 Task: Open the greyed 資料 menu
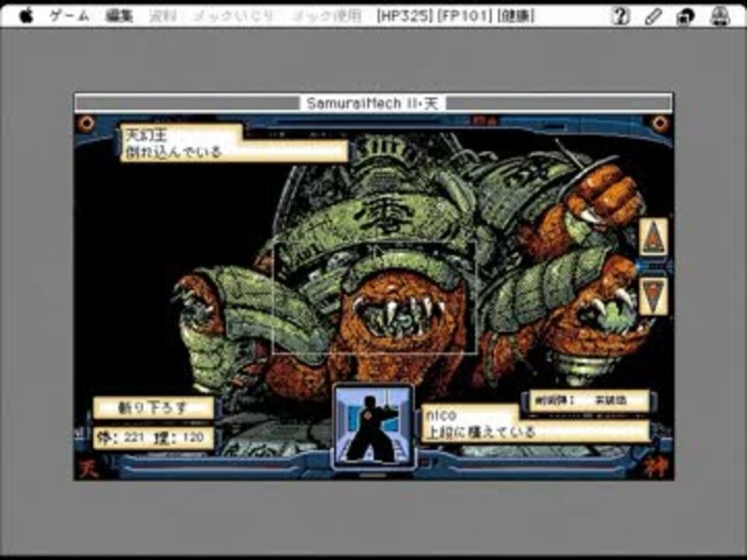[x=163, y=16]
